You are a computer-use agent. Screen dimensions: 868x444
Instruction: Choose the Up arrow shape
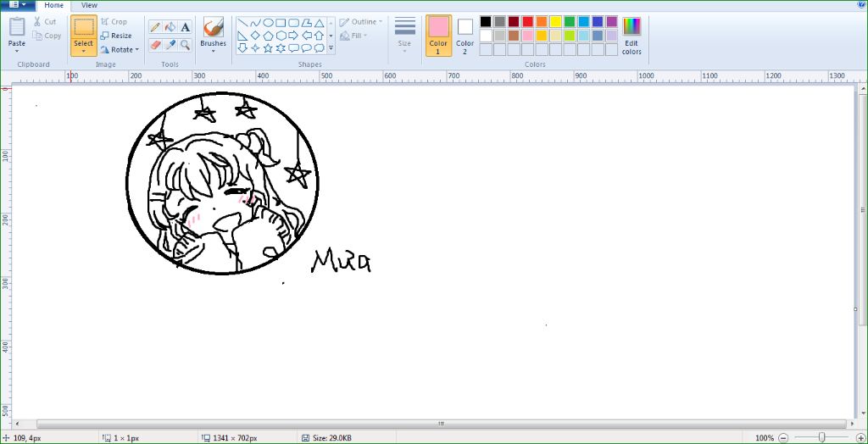point(319,36)
